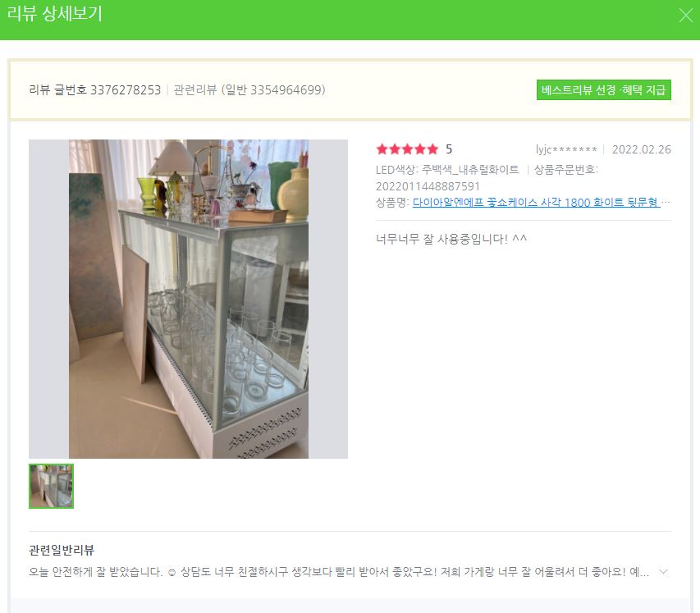The image size is (700, 613).
Task: Click review text 너무너무 잘 사용중입니다
Action: [451, 239]
